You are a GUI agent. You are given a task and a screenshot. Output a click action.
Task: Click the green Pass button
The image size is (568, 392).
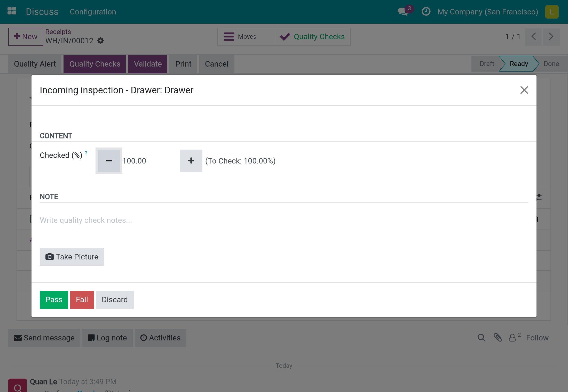[x=54, y=300]
